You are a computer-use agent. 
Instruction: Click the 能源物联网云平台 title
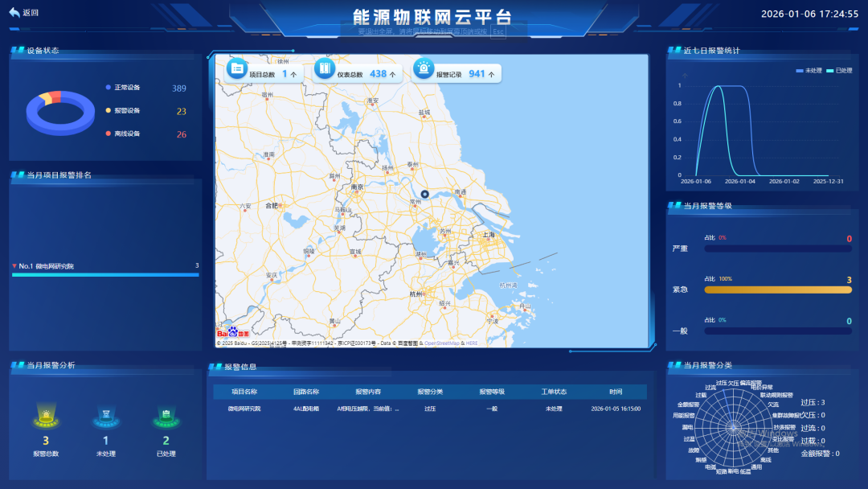click(x=432, y=17)
